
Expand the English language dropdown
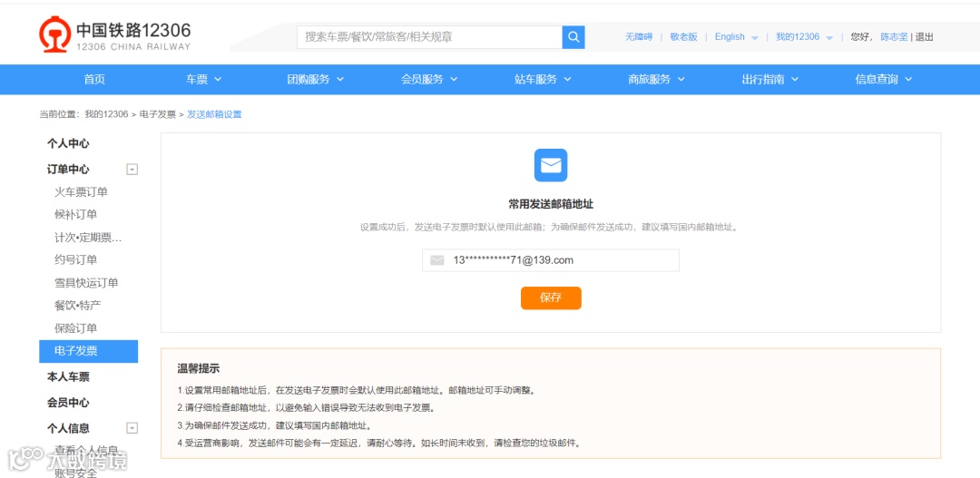click(x=736, y=37)
